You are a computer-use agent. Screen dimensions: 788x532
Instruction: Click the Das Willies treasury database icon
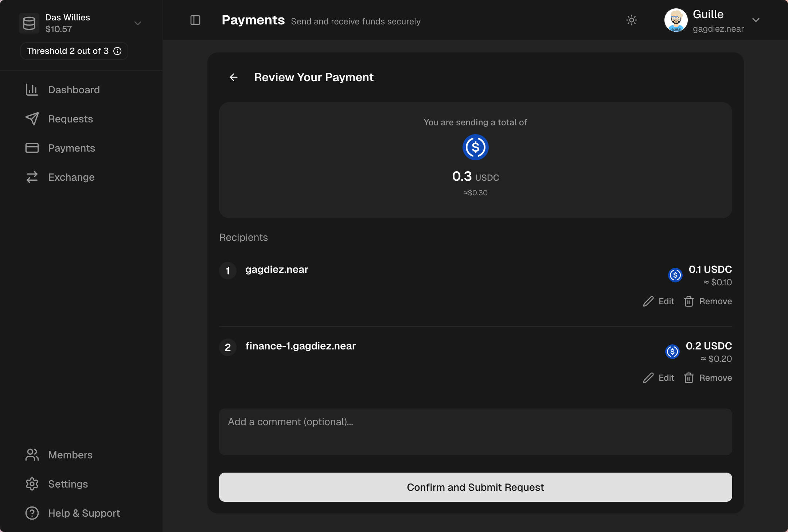(x=29, y=23)
